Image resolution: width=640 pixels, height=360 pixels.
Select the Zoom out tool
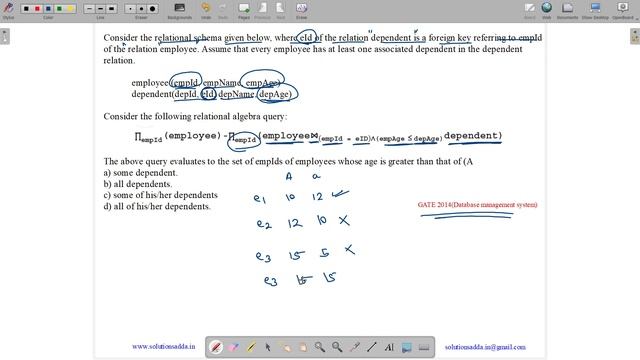point(337,347)
